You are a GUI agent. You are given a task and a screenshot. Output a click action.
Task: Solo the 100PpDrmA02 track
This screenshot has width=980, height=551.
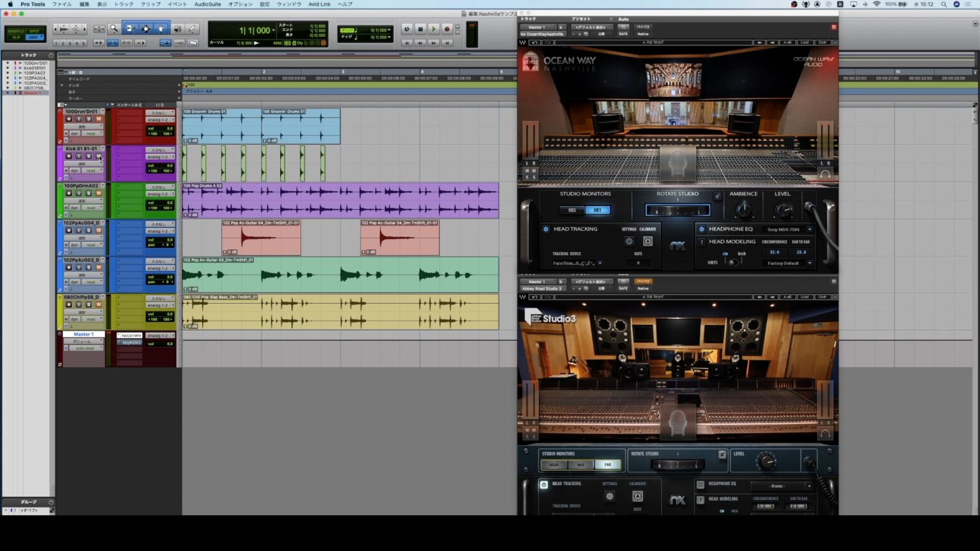(89, 193)
